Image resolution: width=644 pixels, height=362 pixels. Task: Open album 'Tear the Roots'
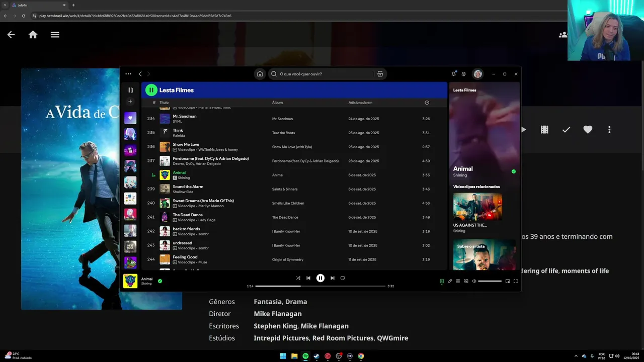(283, 133)
